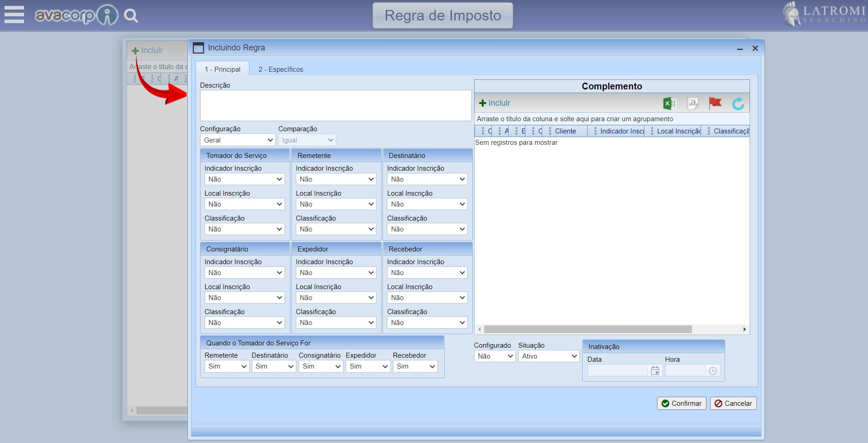The width and height of the screenshot is (868, 443).
Task: Click into the Descrição text field
Action: click(x=335, y=105)
